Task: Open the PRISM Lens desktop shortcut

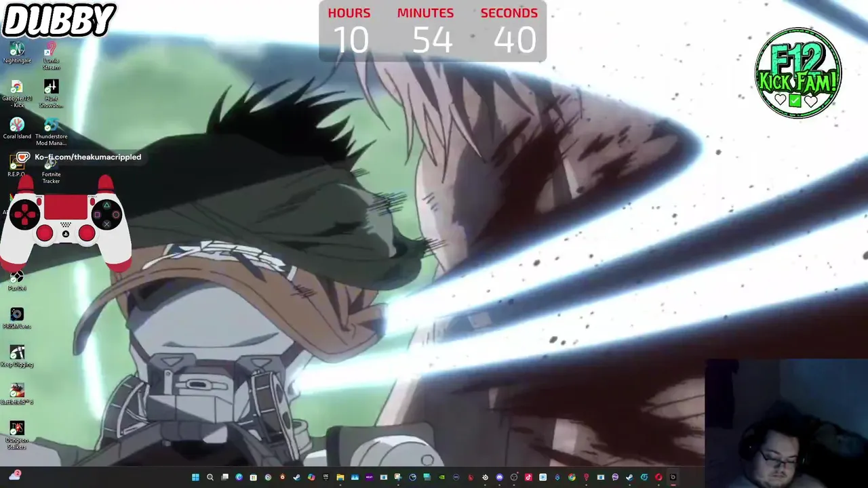Action: pyautogui.click(x=17, y=318)
